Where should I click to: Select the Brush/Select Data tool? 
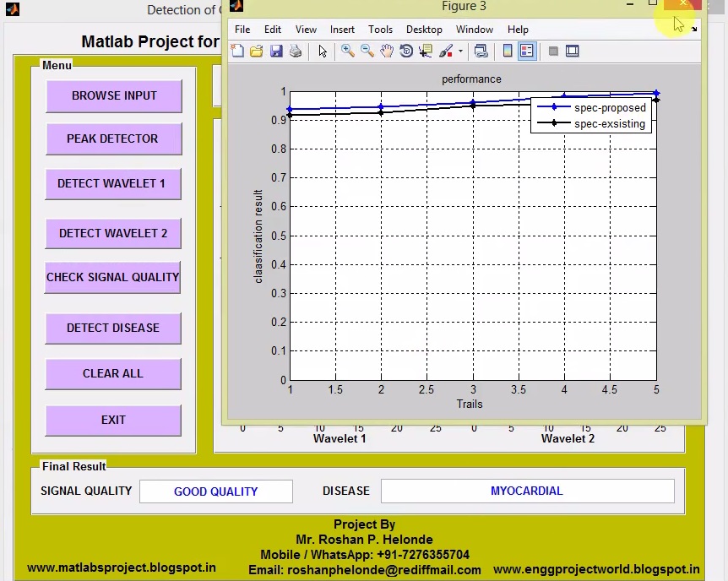[x=445, y=51]
